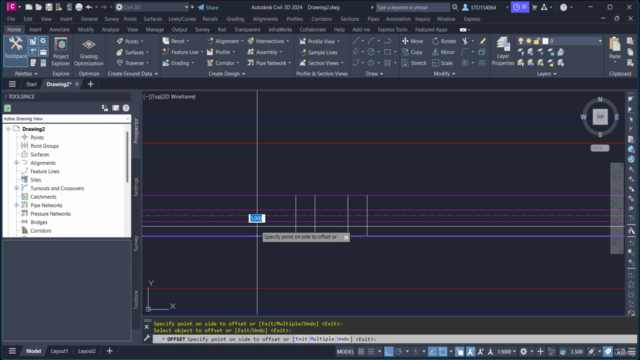Screen dimensions: 640x360
Task: Toggle Ortho mode in status bar
Action: 389,351
